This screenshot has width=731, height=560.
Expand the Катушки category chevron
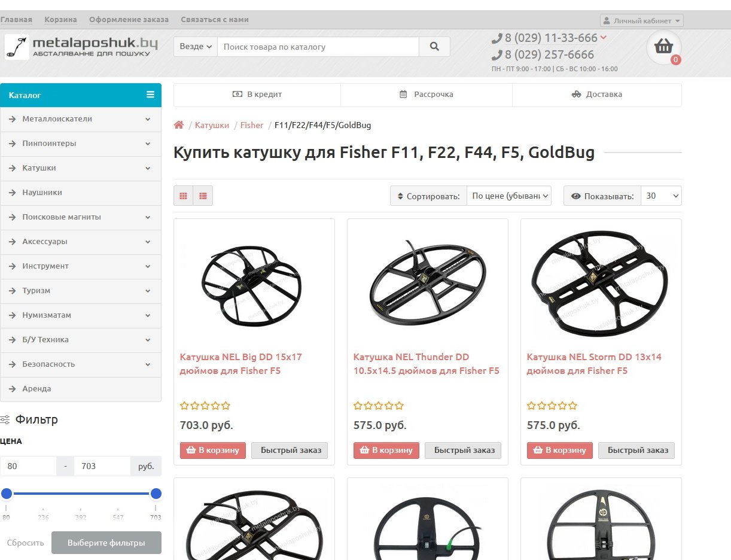click(x=148, y=168)
